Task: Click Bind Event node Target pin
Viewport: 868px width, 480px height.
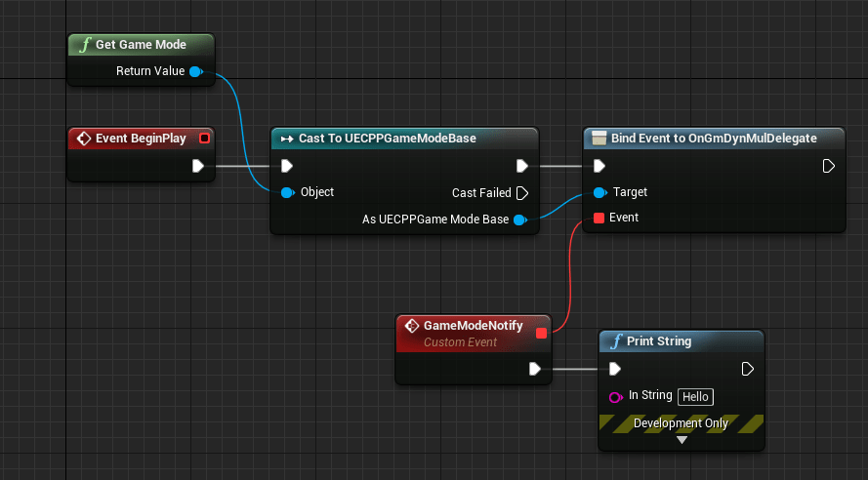Action: tap(599, 193)
